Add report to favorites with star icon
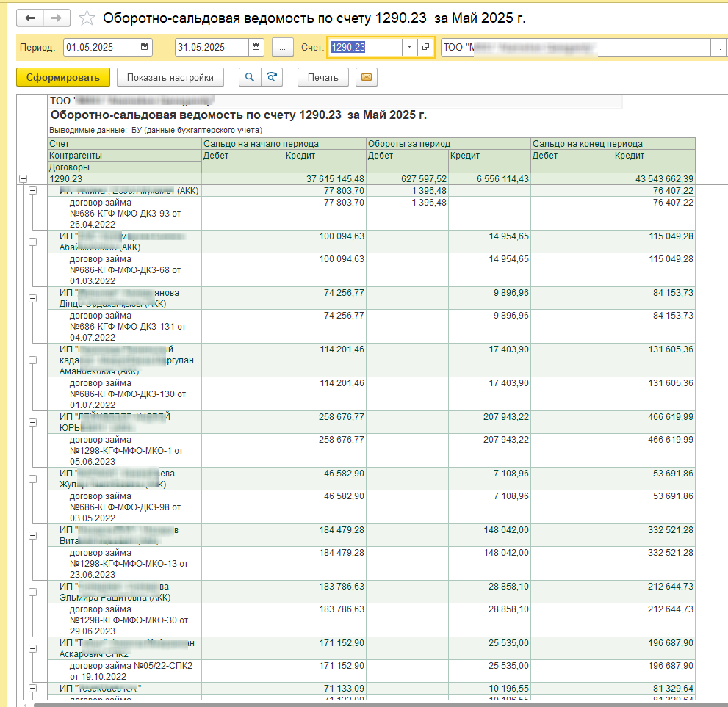The width and height of the screenshot is (728, 707). point(87,18)
